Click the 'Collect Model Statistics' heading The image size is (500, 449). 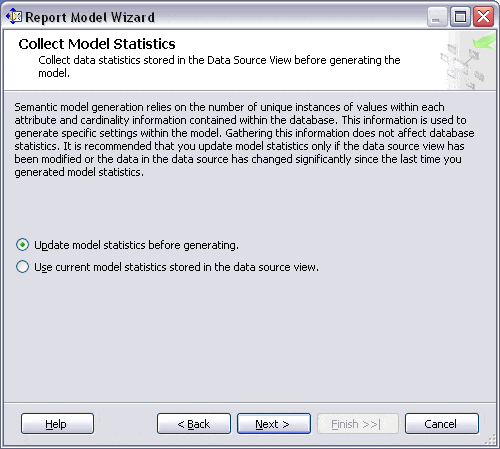coord(97,44)
